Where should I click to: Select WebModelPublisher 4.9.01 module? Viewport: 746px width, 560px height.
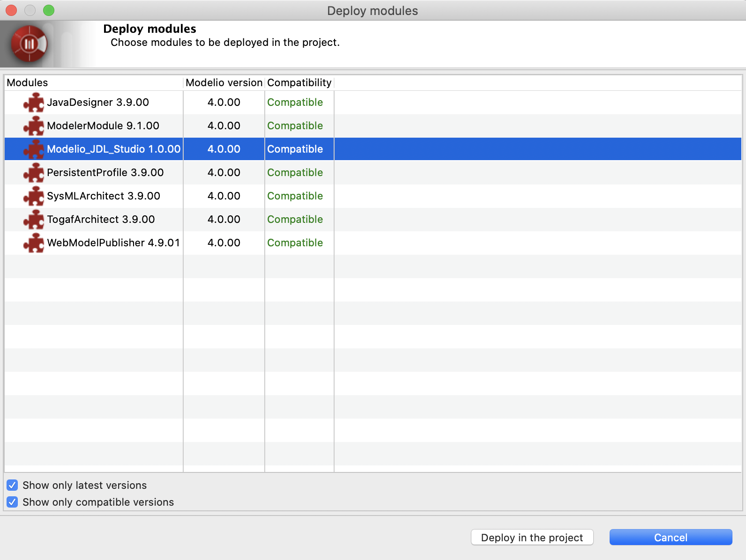[373, 243]
